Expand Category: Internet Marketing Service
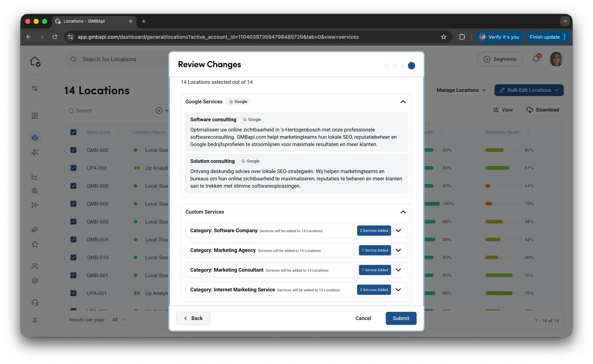The width and height of the screenshot is (593, 364). pyautogui.click(x=398, y=290)
